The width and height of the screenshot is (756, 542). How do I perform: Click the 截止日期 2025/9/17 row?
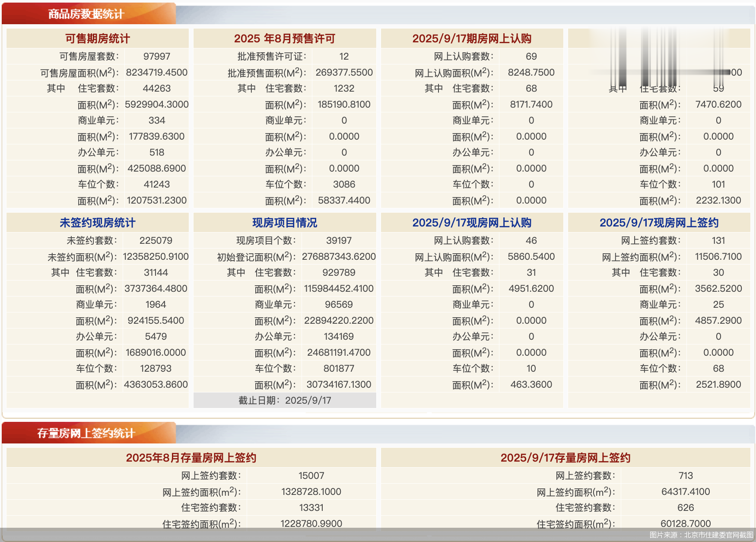tap(285, 400)
